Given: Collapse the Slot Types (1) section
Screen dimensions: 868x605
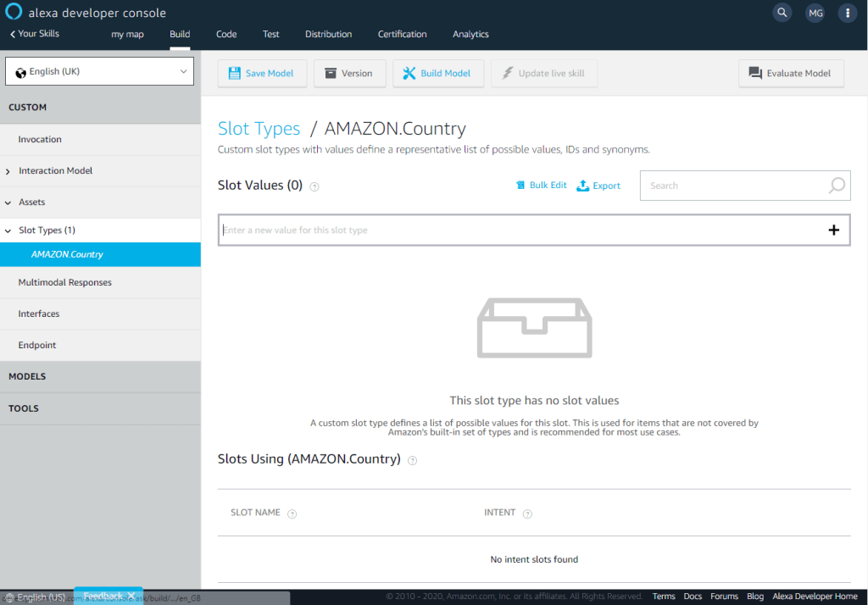Looking at the screenshot, I should coord(47,230).
